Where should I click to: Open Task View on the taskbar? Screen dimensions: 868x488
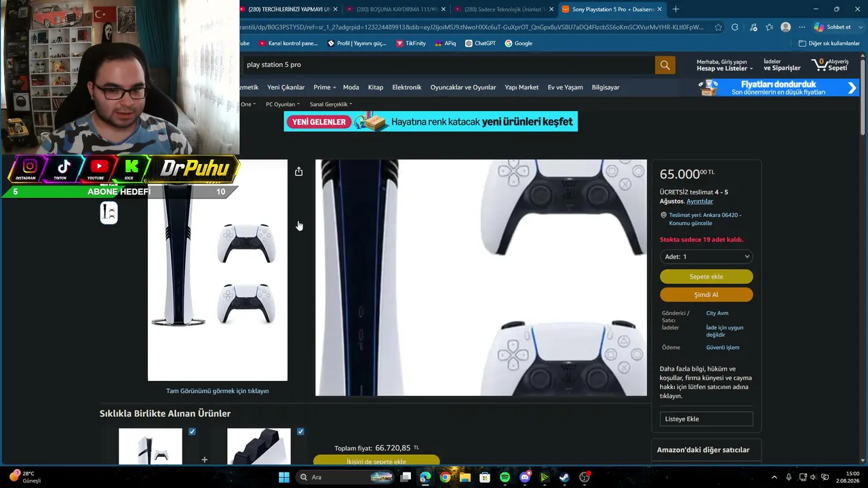coord(406,477)
